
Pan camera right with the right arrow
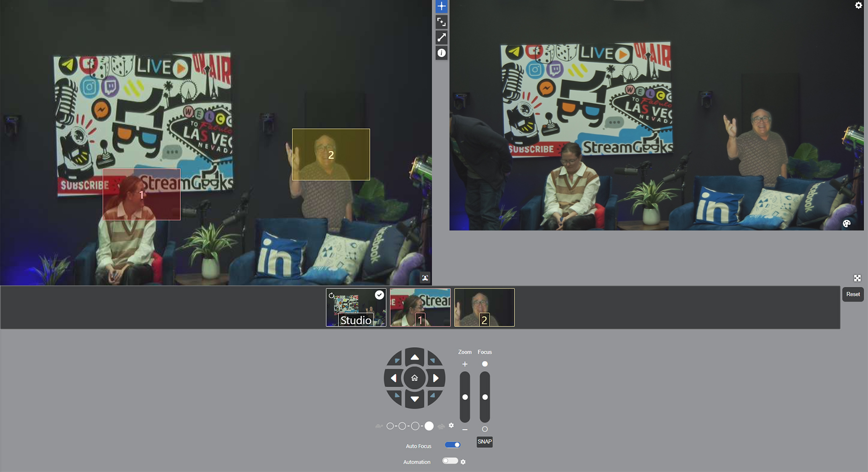435,378
